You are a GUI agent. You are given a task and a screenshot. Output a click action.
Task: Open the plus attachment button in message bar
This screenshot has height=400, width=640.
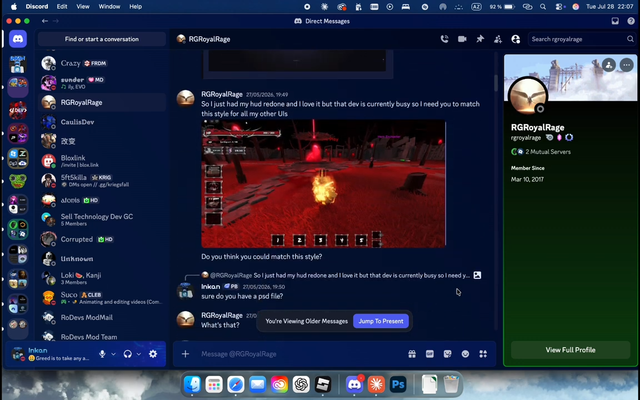click(185, 354)
